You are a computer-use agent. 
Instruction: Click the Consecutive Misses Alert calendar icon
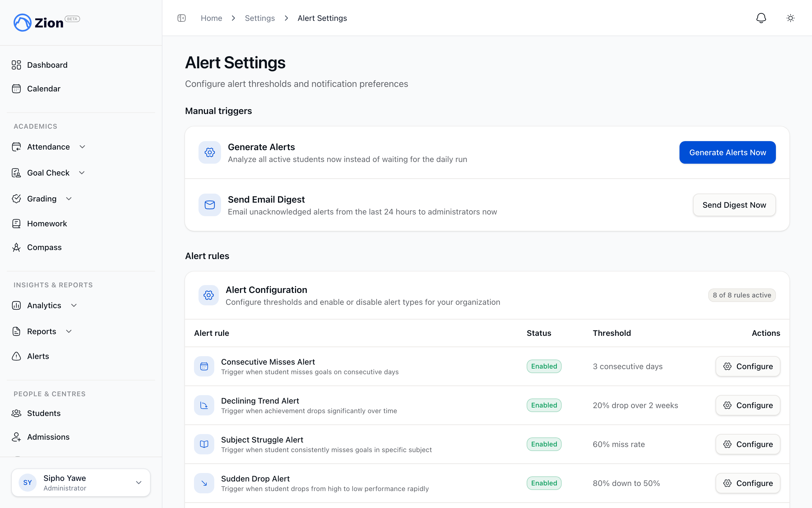tap(204, 366)
